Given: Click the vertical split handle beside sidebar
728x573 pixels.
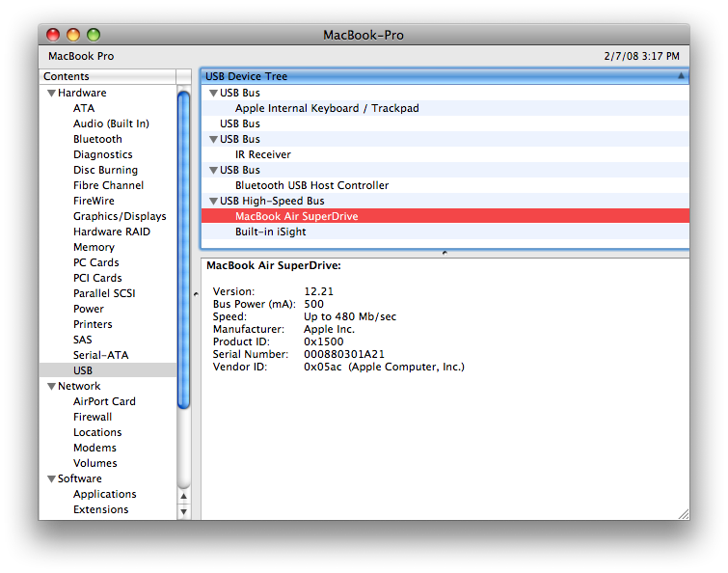Looking at the screenshot, I should click(x=196, y=294).
